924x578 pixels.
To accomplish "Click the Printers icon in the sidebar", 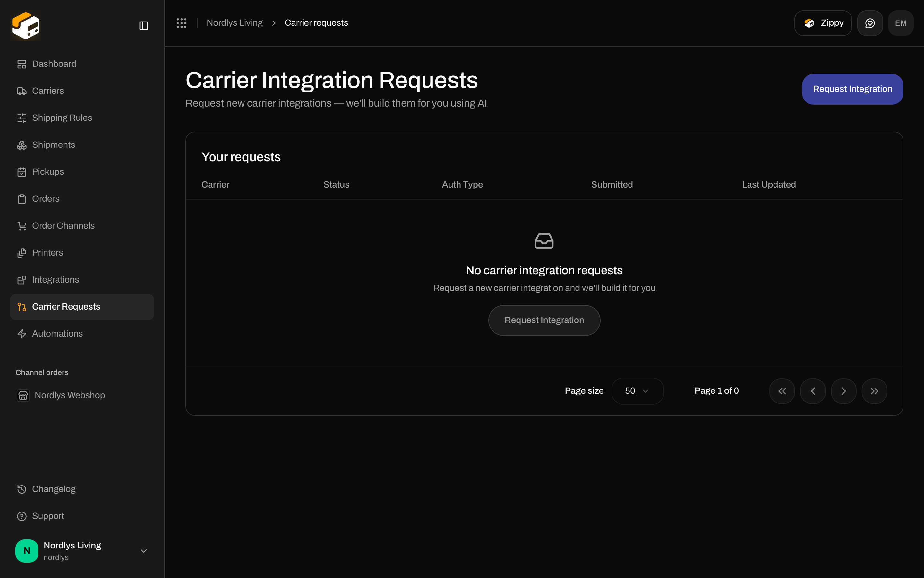I will (x=22, y=253).
